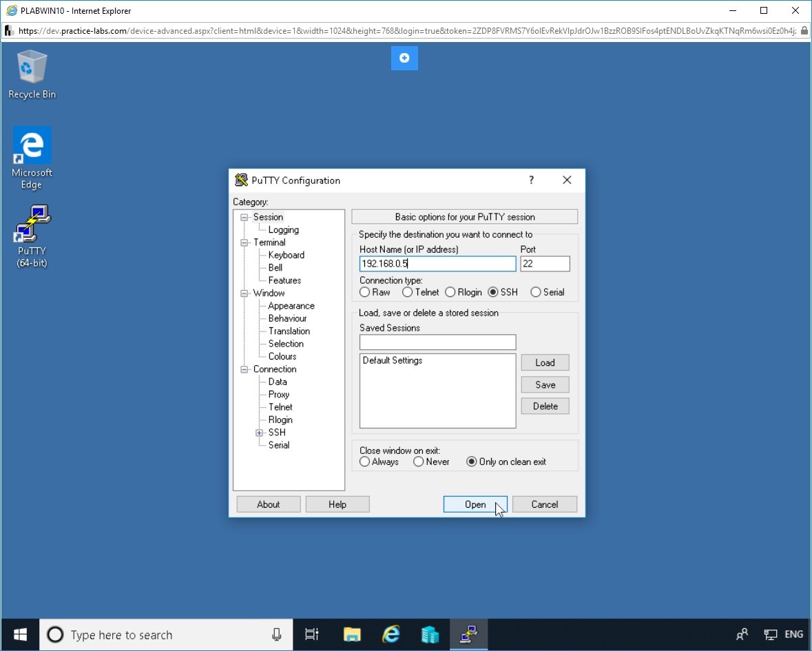This screenshot has width=812, height=651.
Task: Open the Proxy category
Action: (279, 394)
